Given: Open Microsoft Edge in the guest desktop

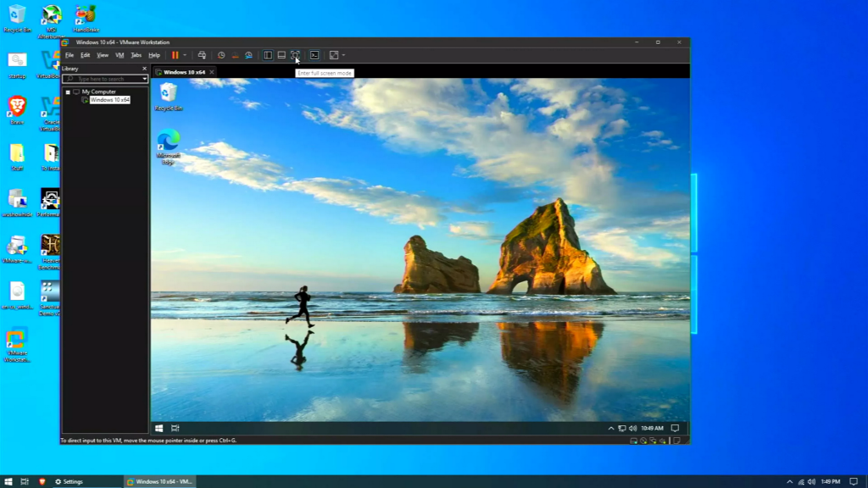Looking at the screenshot, I should [168, 140].
